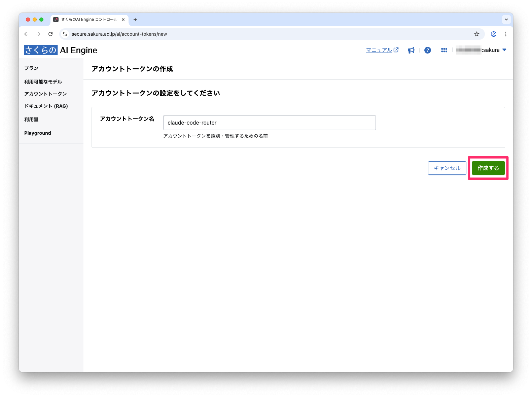Bookmark this page with the star icon
Screen dimensions: 532x397
coord(476,34)
